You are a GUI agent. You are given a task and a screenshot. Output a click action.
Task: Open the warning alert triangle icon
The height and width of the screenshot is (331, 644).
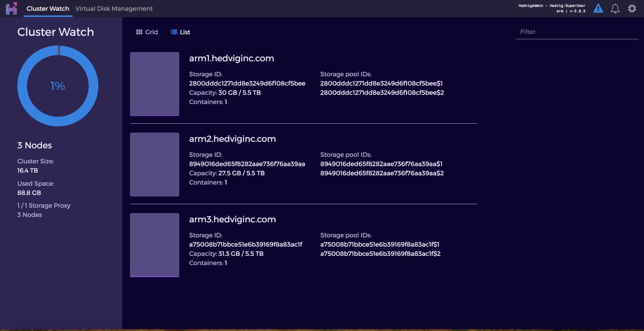click(x=598, y=9)
